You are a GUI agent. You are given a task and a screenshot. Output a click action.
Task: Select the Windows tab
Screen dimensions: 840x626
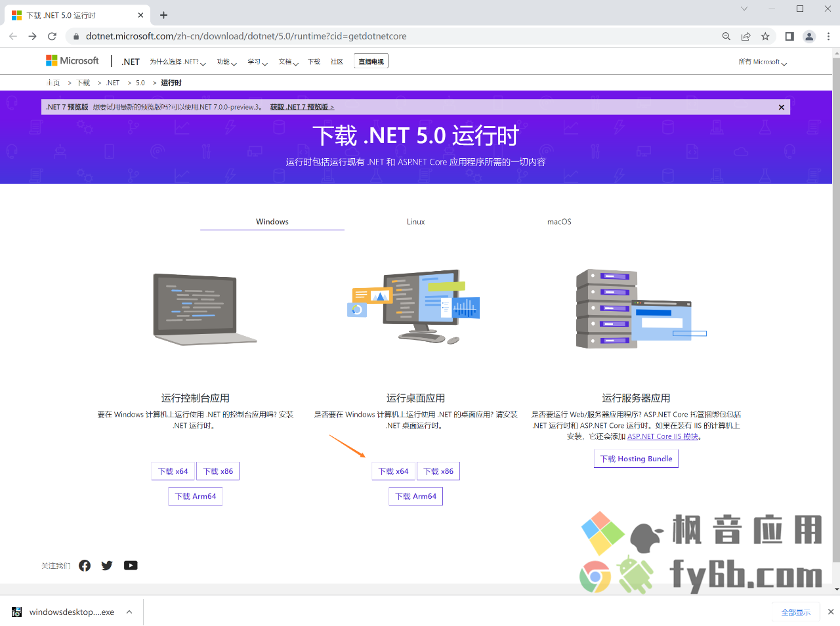[x=272, y=222]
